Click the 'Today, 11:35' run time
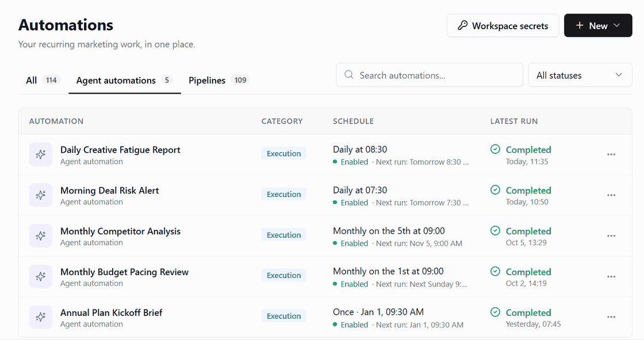Viewport: 644px width, 340px height. (527, 161)
